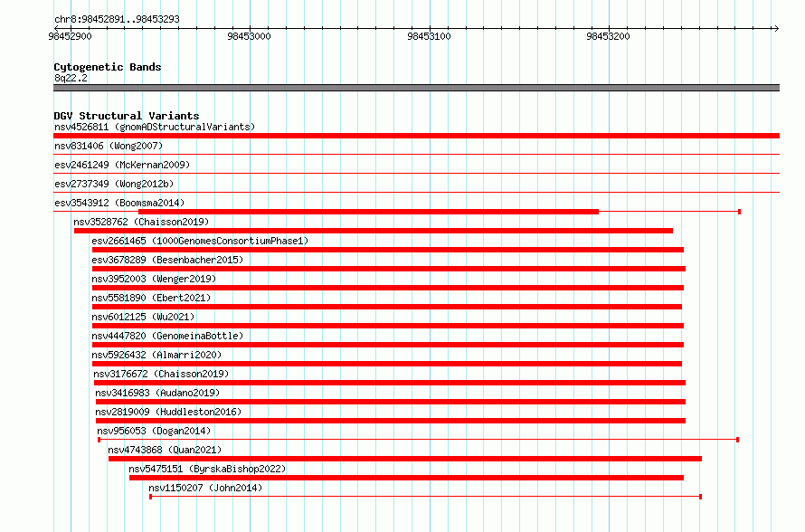Viewport: 805px width, 532px height.
Task: Click esv3543912 (Boomsma2014) variant label
Action: pos(119,203)
